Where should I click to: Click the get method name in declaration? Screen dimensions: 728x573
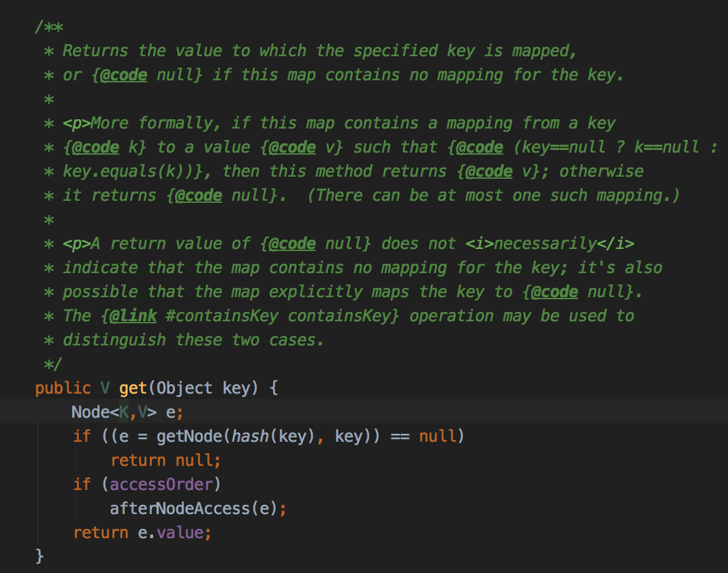click(x=133, y=388)
